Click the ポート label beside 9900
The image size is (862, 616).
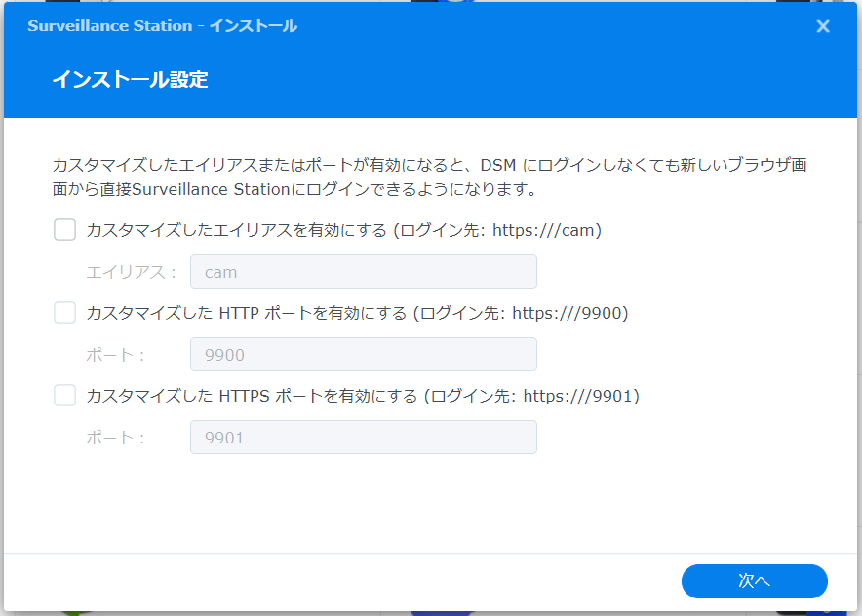[115, 355]
